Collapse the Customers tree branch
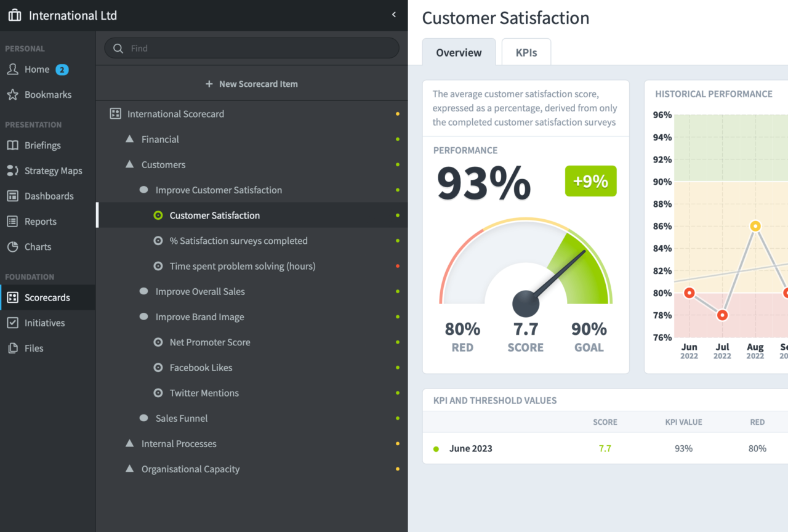The height and width of the screenshot is (532, 788). pyautogui.click(x=129, y=164)
